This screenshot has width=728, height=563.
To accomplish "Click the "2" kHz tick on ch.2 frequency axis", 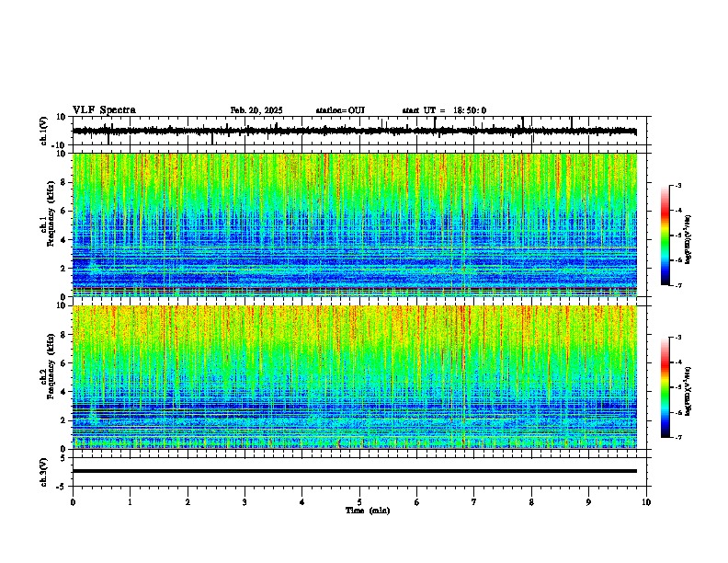I will 64,420.
